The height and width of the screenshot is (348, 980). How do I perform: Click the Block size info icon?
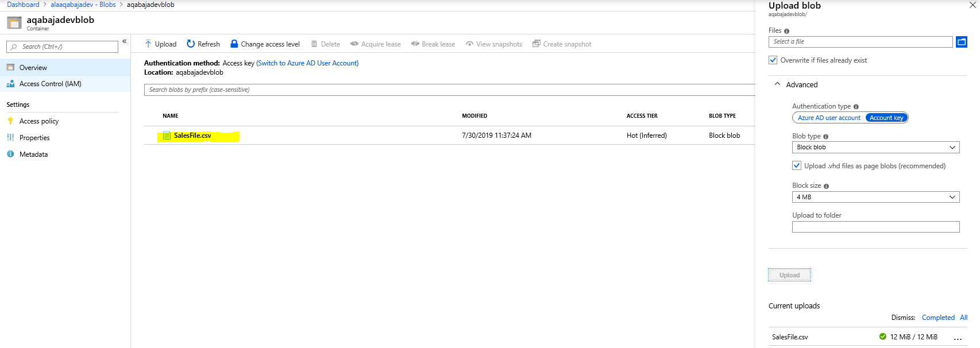pyautogui.click(x=826, y=186)
